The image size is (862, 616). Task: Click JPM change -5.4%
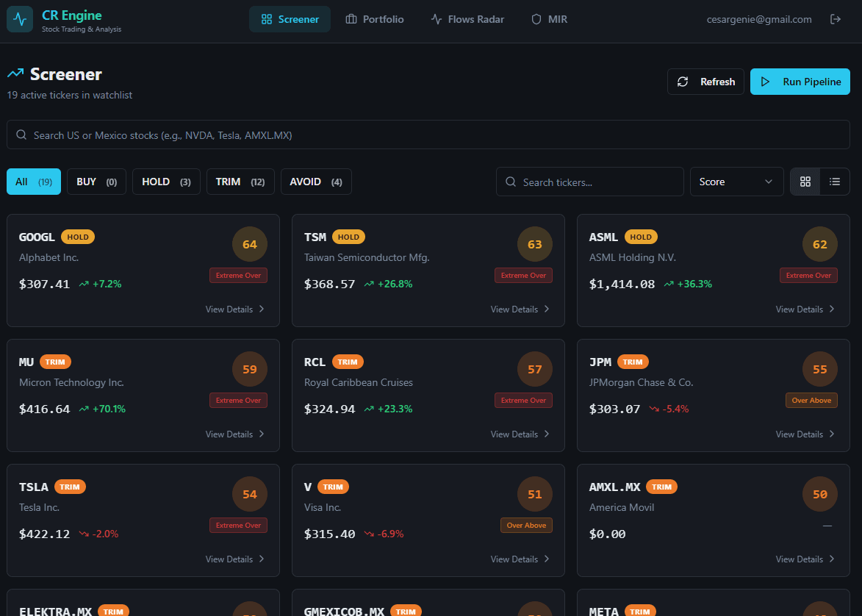pyautogui.click(x=675, y=409)
